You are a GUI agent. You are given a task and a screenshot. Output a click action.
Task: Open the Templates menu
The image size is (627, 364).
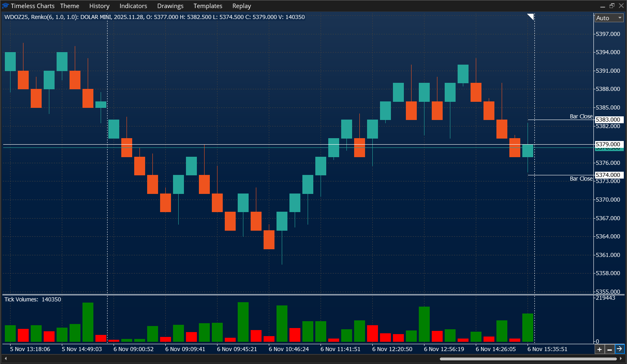208,6
